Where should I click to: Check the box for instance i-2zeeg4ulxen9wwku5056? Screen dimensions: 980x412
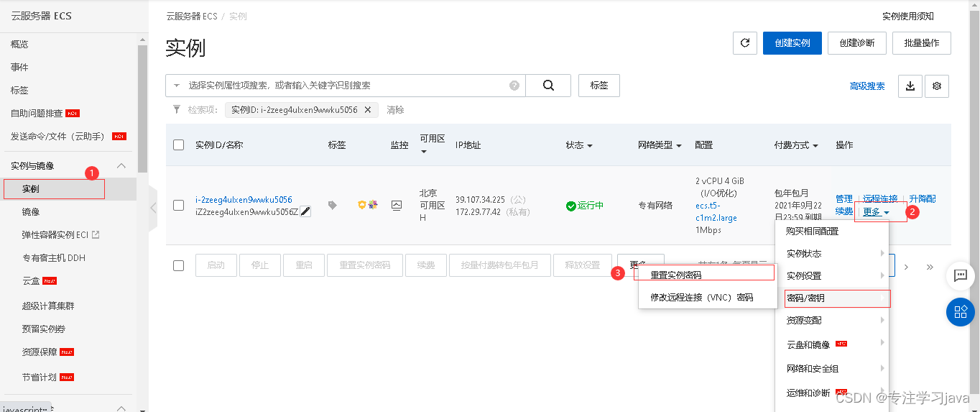pos(179,206)
